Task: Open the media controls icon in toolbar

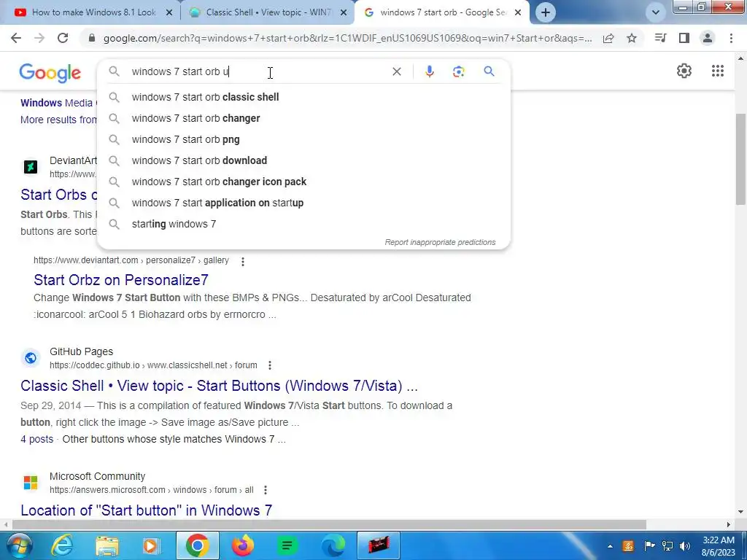Action: point(660,38)
